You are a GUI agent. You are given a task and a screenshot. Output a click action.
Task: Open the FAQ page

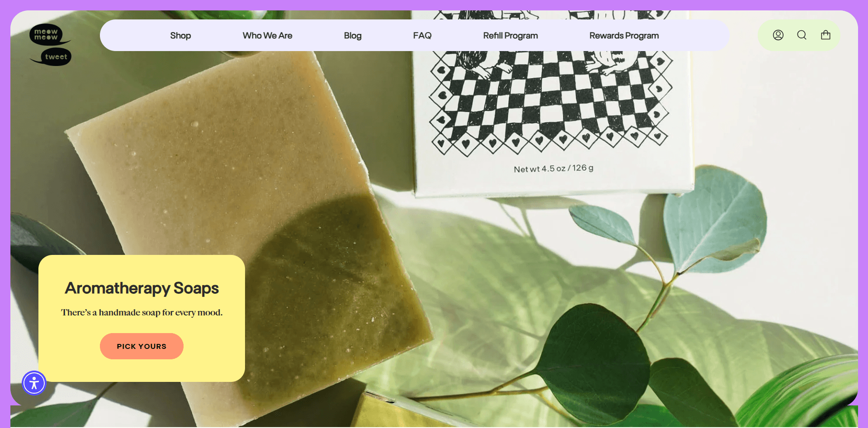click(422, 36)
